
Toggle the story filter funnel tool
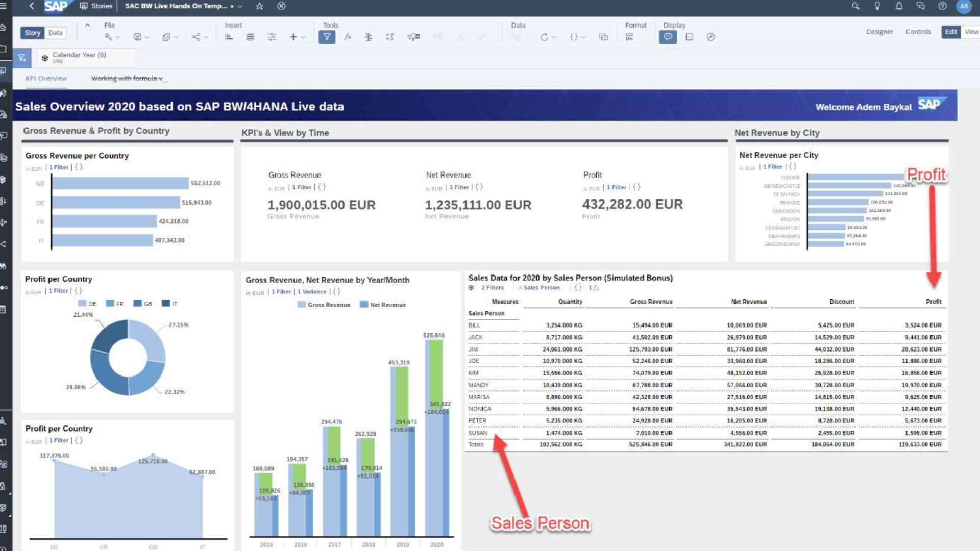tap(327, 37)
